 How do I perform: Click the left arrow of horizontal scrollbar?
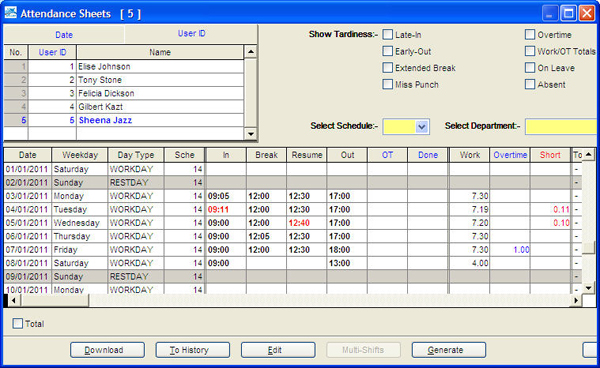13,300
